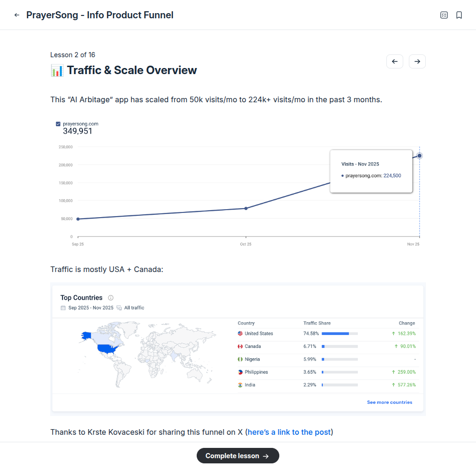The image size is (476, 469).
Task: Click the Canada flag icon
Action: (x=240, y=346)
